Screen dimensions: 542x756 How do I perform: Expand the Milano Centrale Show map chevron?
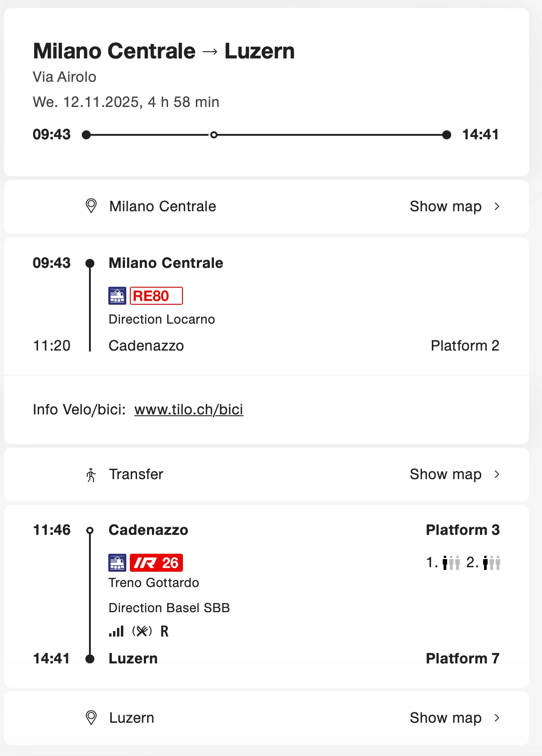(x=497, y=206)
